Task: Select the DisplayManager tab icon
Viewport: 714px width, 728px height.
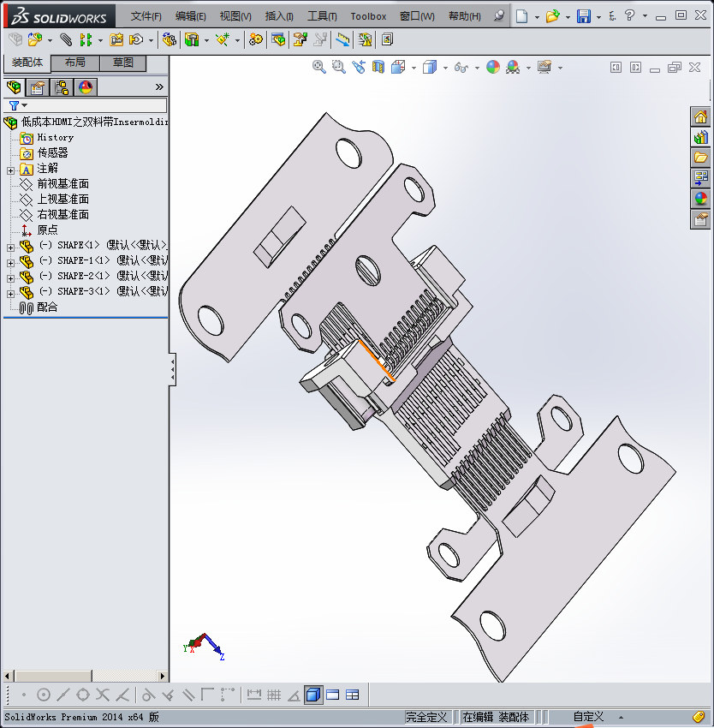Action: tap(86, 87)
